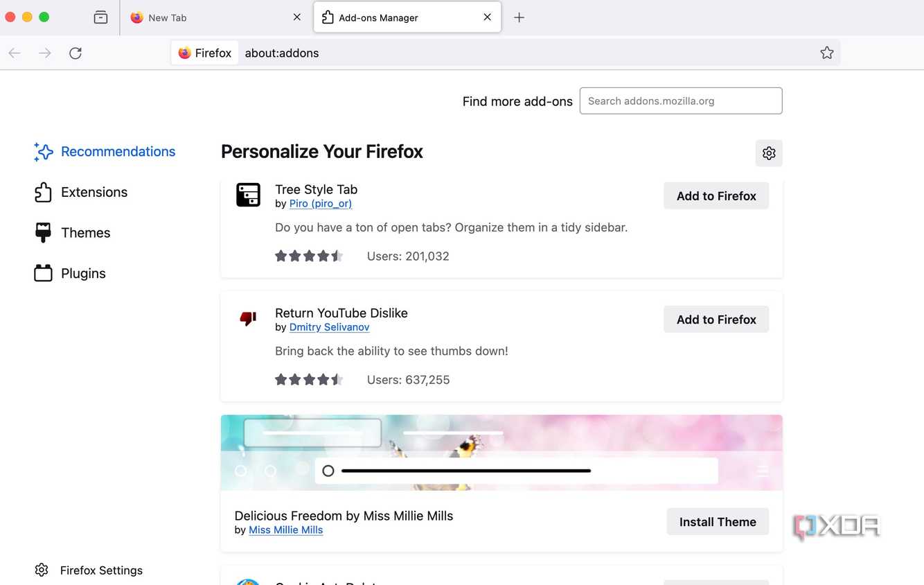Click the browser forward arrow
Screen dimensions: 924x585
45,53
